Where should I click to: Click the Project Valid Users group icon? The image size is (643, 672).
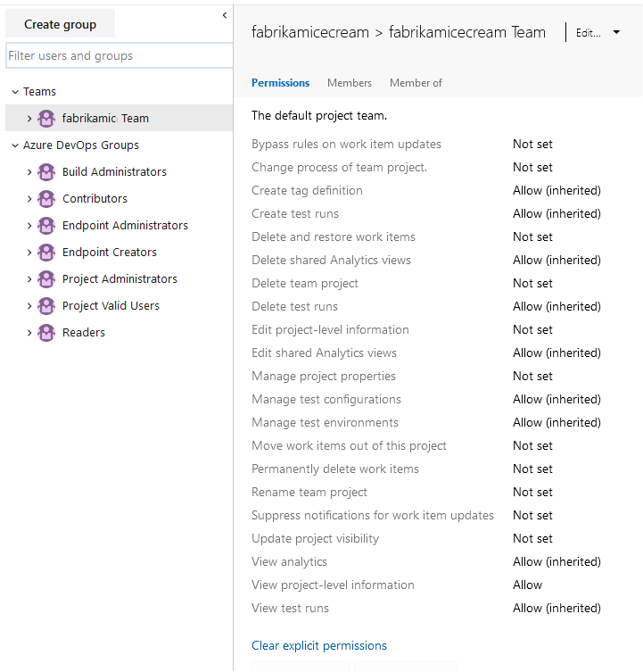46,306
